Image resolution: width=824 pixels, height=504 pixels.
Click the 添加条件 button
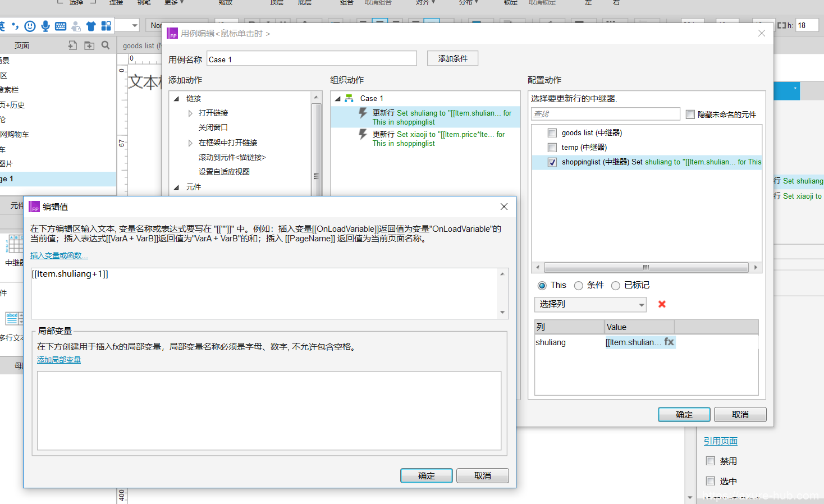pos(452,58)
